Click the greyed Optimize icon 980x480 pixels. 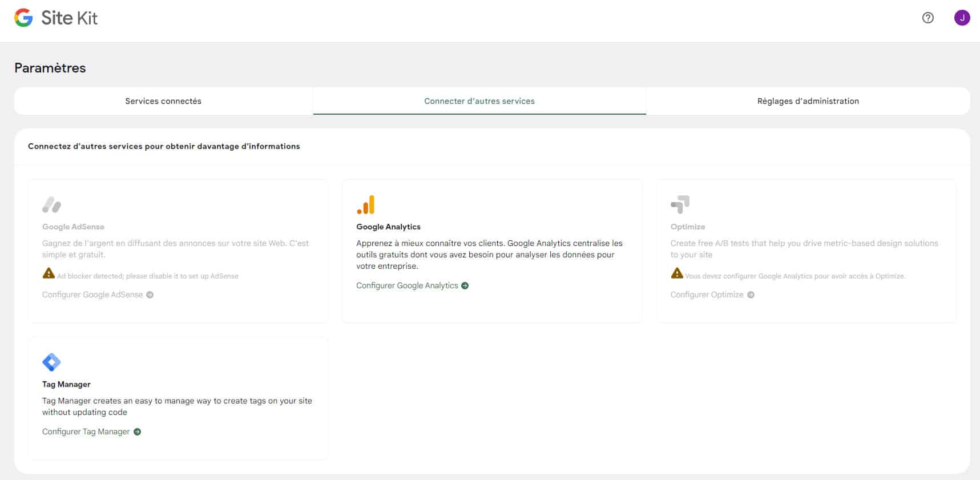680,204
